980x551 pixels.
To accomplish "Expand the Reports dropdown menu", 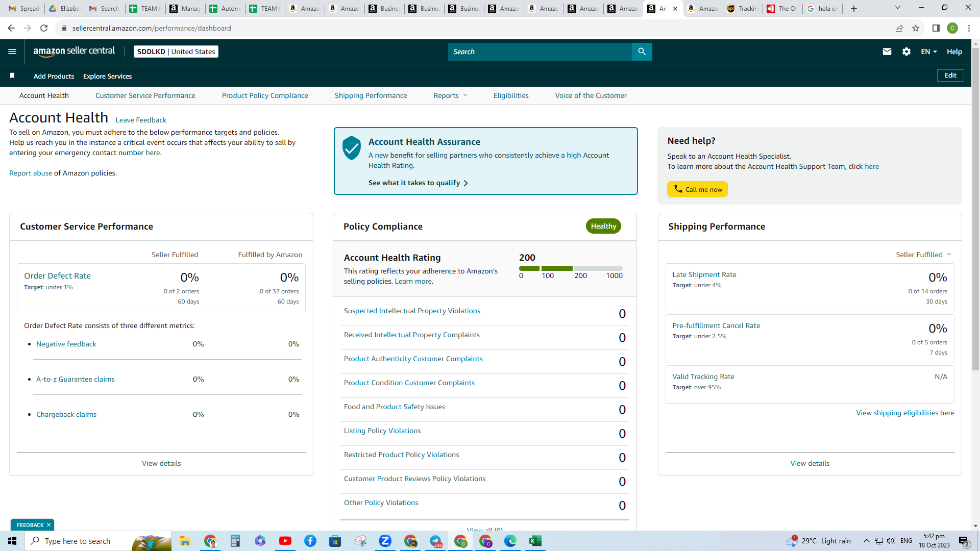I will pos(450,95).
